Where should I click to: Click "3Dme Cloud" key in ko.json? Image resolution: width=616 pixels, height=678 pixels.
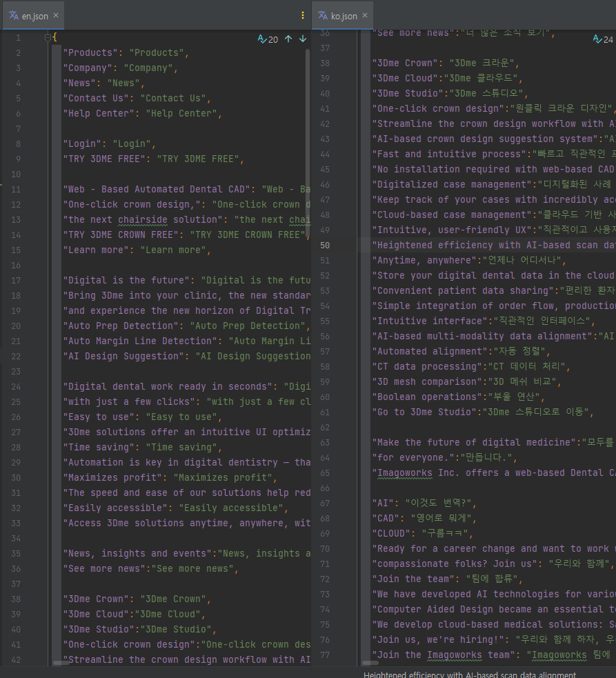[405, 78]
